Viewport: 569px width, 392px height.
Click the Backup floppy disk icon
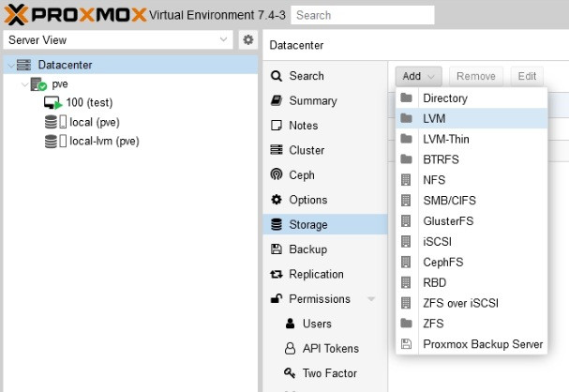tap(277, 249)
